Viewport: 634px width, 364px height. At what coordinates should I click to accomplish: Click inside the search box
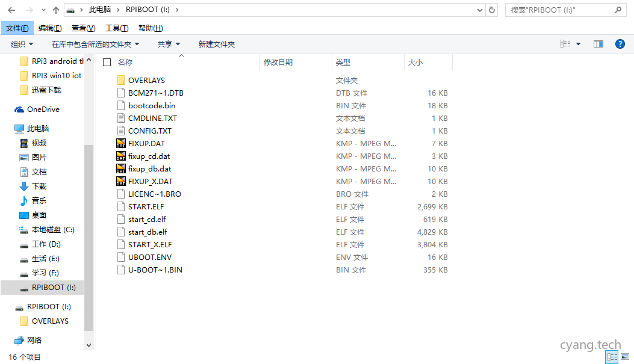coord(560,9)
